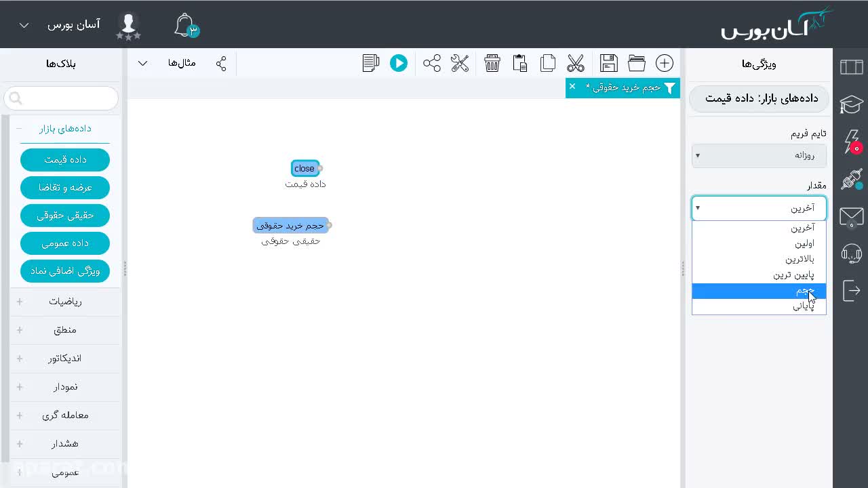Expand the ریاضیات category

(65, 302)
